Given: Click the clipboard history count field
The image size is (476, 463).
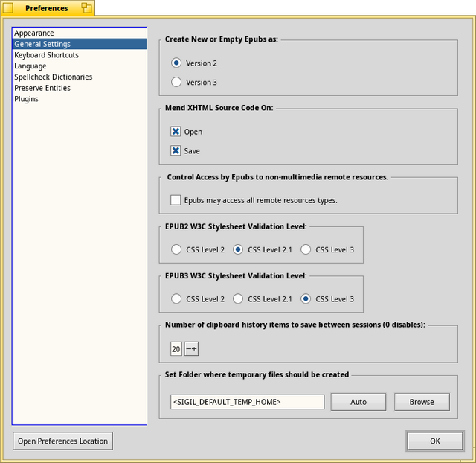Looking at the screenshot, I should pos(176,349).
